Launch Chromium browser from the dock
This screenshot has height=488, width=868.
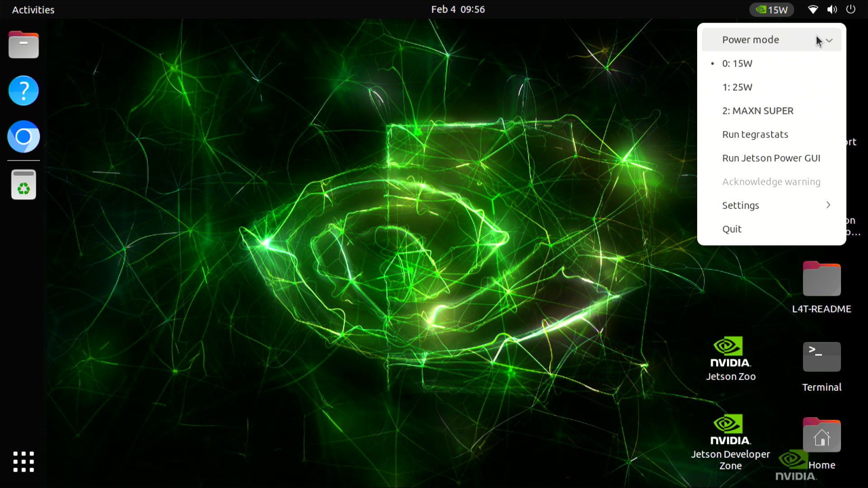click(x=24, y=136)
